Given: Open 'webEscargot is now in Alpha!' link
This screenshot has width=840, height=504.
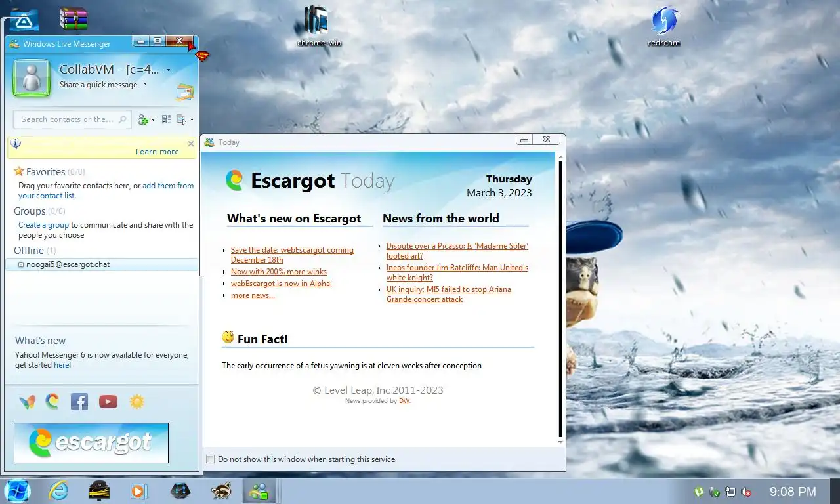Looking at the screenshot, I should (282, 283).
